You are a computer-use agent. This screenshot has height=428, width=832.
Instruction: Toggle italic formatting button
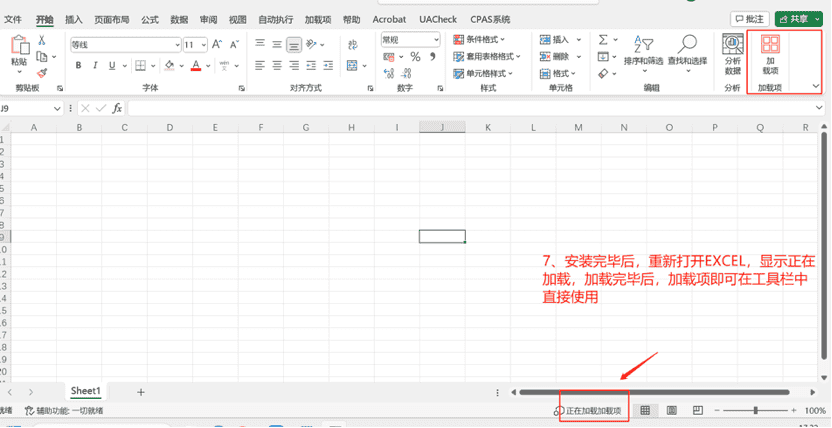pos(96,66)
